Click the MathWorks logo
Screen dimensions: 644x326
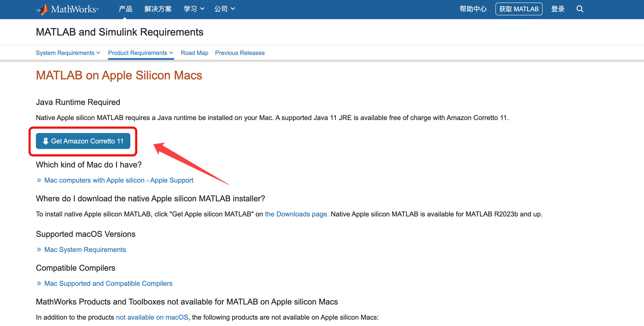[68, 9]
